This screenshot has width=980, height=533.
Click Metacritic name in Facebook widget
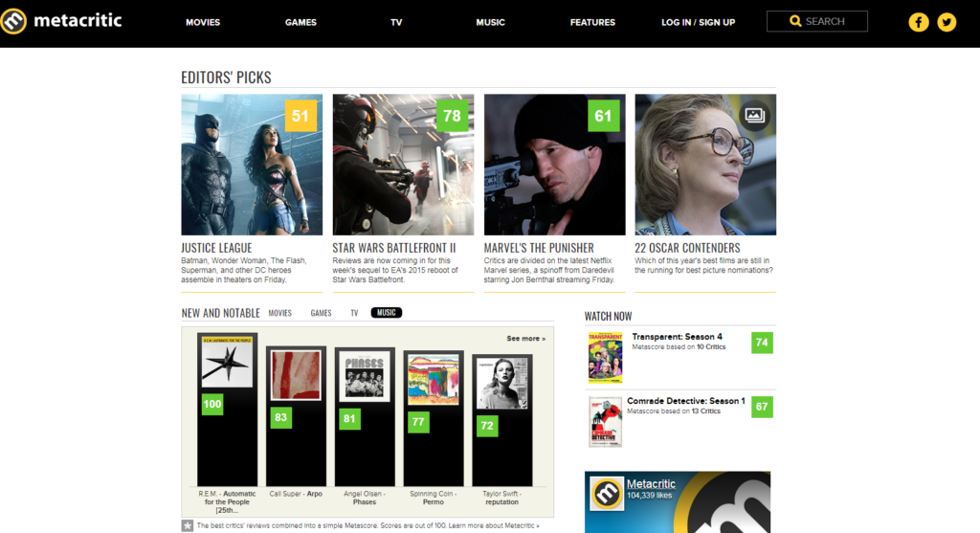pyautogui.click(x=651, y=483)
